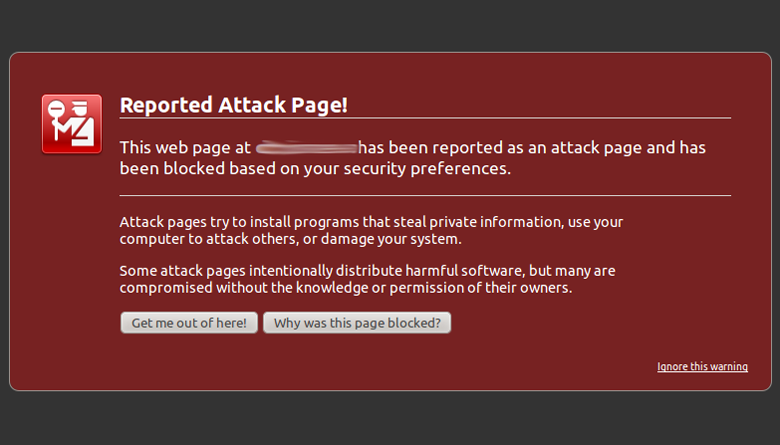Image resolution: width=780 pixels, height=445 pixels.
Task: Click the "Reported Attack Page!" heading
Action: point(233,106)
